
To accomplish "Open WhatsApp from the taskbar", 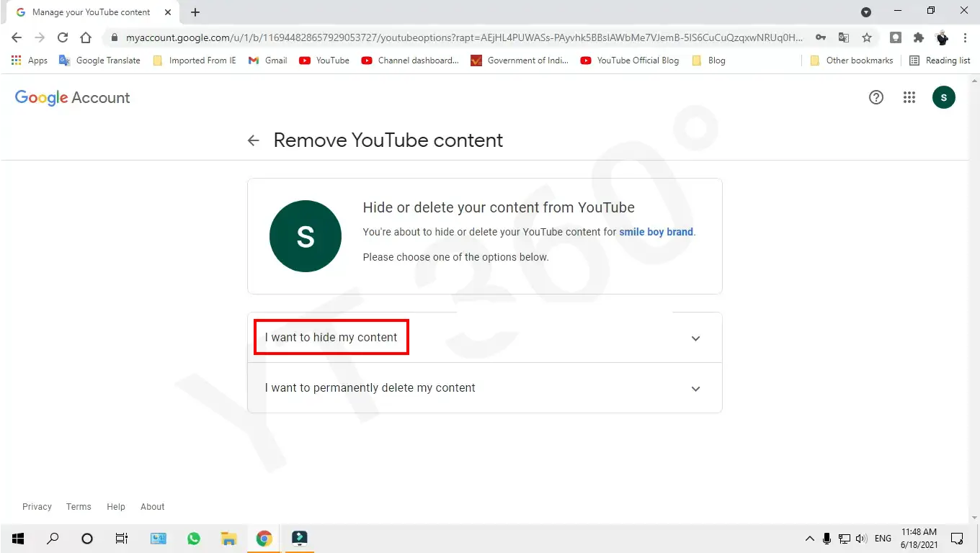I will point(194,538).
